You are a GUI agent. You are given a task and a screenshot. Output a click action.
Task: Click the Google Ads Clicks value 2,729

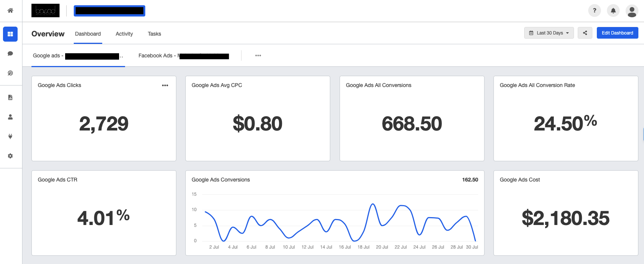pyautogui.click(x=104, y=124)
